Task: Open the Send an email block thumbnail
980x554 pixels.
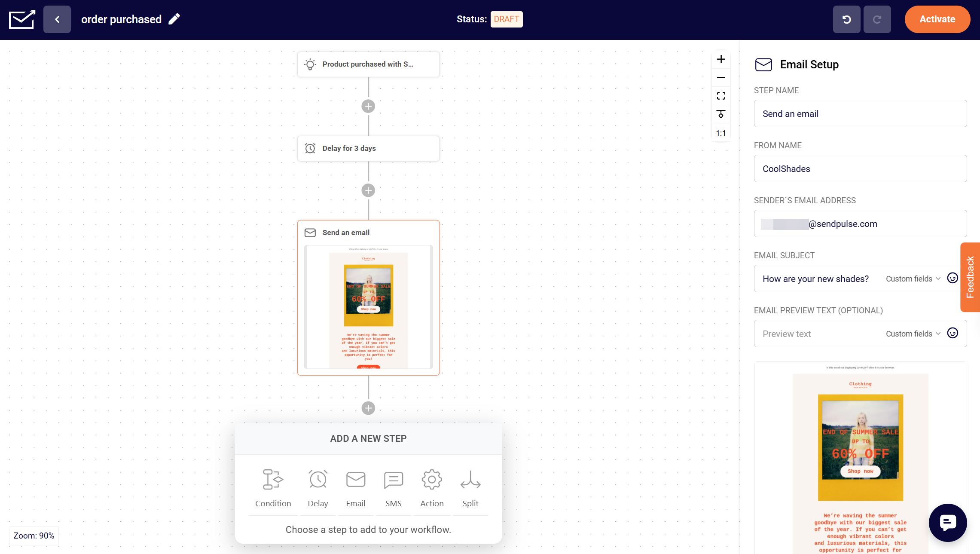Action: (x=368, y=307)
